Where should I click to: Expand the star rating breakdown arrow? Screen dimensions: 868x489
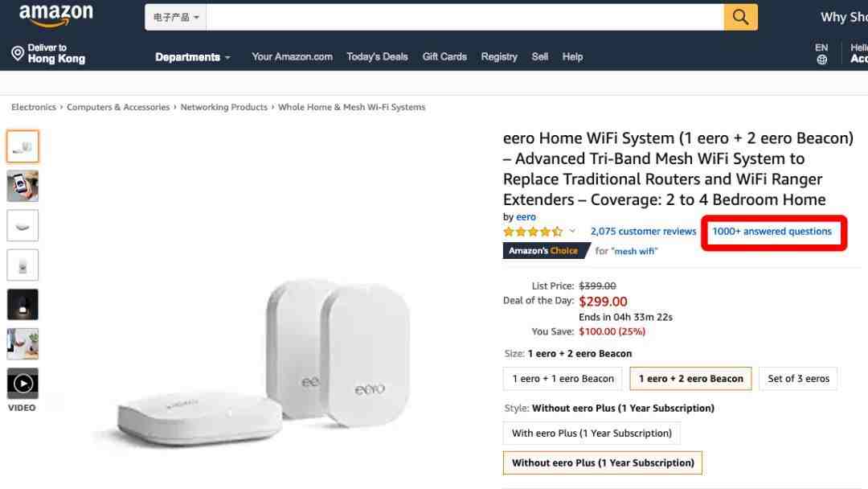[x=572, y=232]
